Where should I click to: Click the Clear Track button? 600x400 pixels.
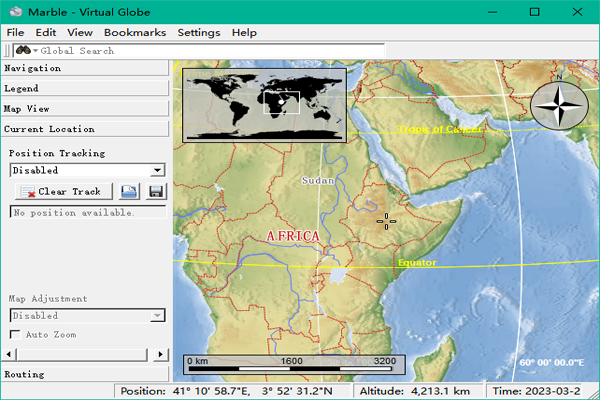[x=64, y=191]
